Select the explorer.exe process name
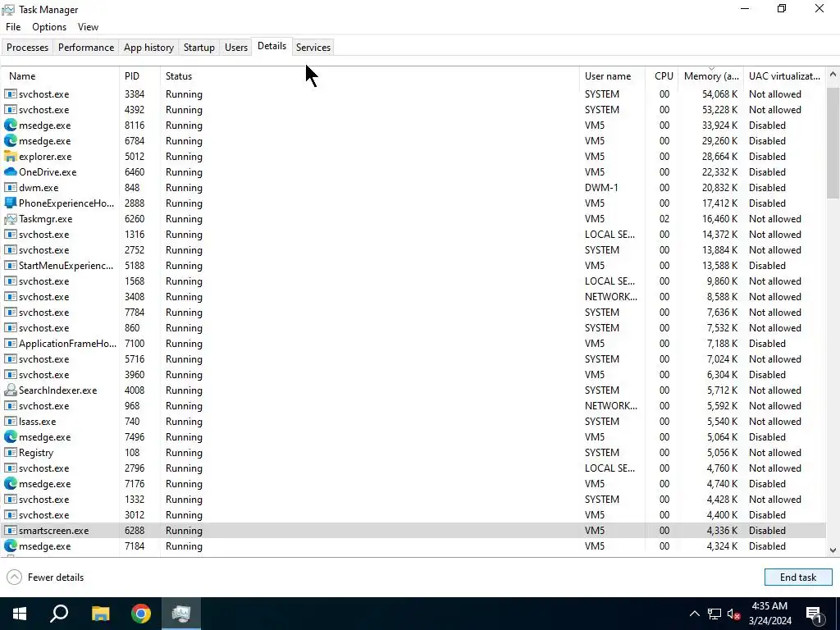The width and height of the screenshot is (840, 630). click(x=45, y=157)
